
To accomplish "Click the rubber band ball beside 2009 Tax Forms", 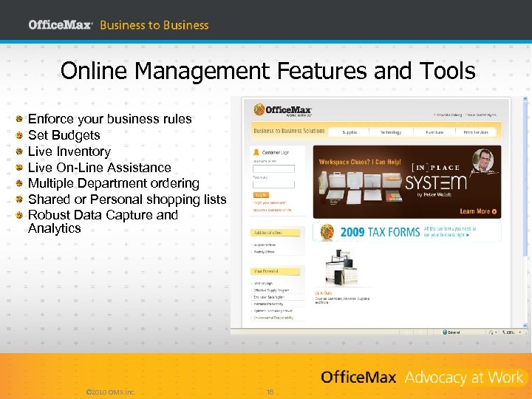I will tap(327, 233).
